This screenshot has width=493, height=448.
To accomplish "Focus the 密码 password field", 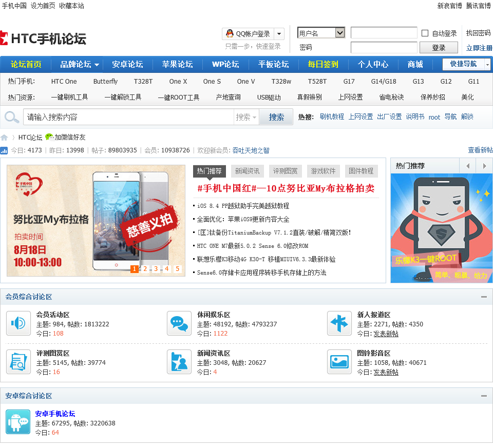I will pos(384,47).
